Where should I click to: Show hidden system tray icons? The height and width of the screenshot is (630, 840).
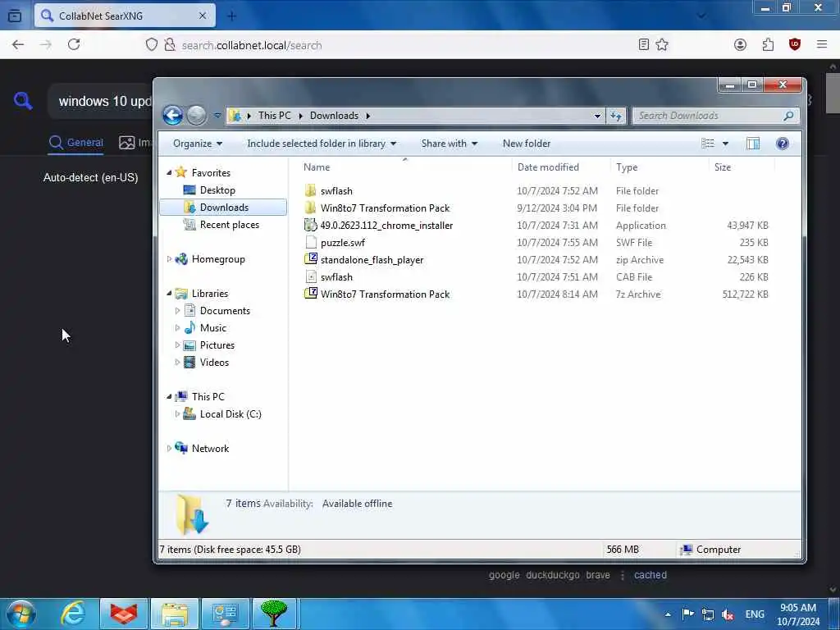pyautogui.click(x=668, y=614)
